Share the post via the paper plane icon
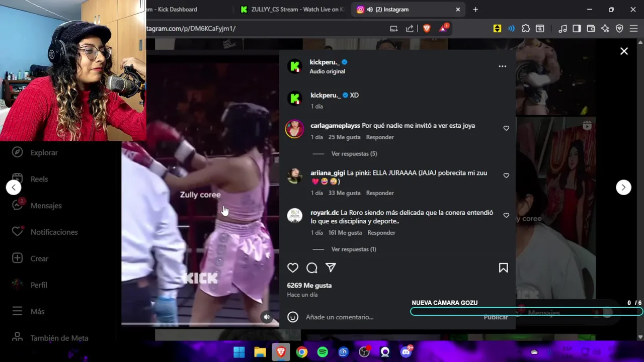644x362 pixels. pos(331,267)
